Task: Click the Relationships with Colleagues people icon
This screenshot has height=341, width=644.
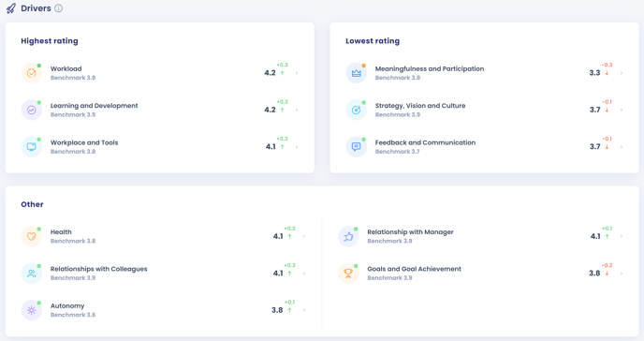Action: click(x=32, y=274)
